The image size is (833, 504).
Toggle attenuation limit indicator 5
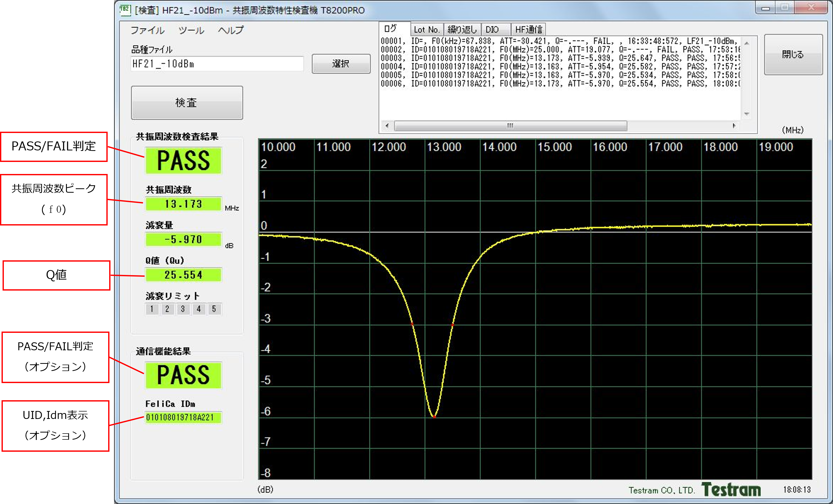[214, 309]
